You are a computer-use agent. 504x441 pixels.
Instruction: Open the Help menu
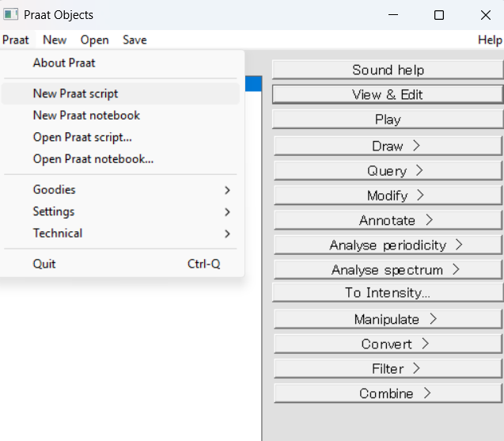point(490,40)
